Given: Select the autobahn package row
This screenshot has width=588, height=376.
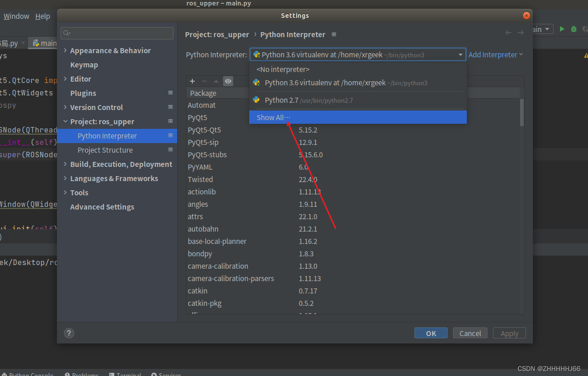Looking at the screenshot, I should coord(353,229).
